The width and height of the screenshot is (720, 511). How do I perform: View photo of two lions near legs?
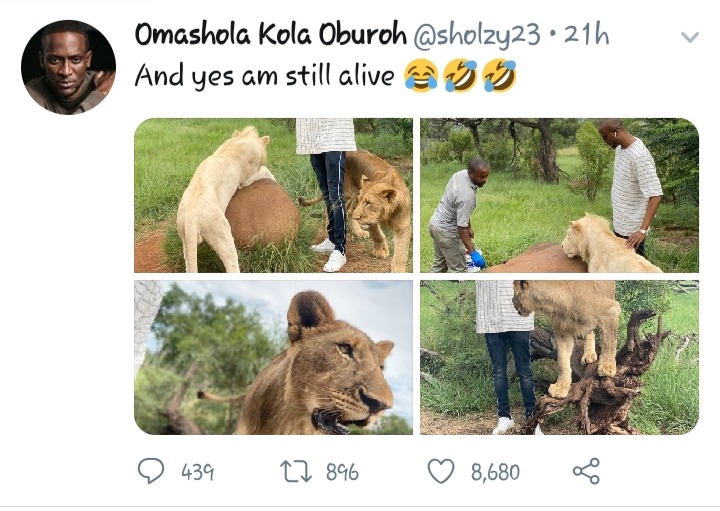click(x=274, y=196)
